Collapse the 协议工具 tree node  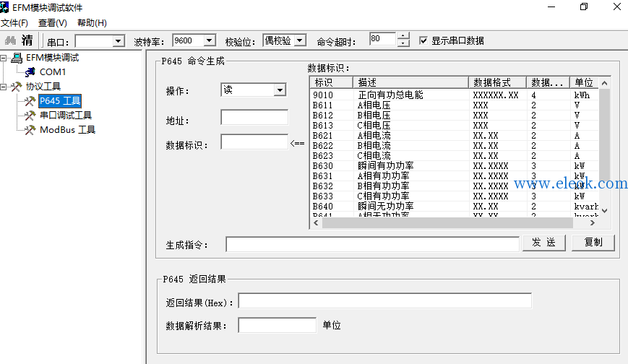coord(4,87)
